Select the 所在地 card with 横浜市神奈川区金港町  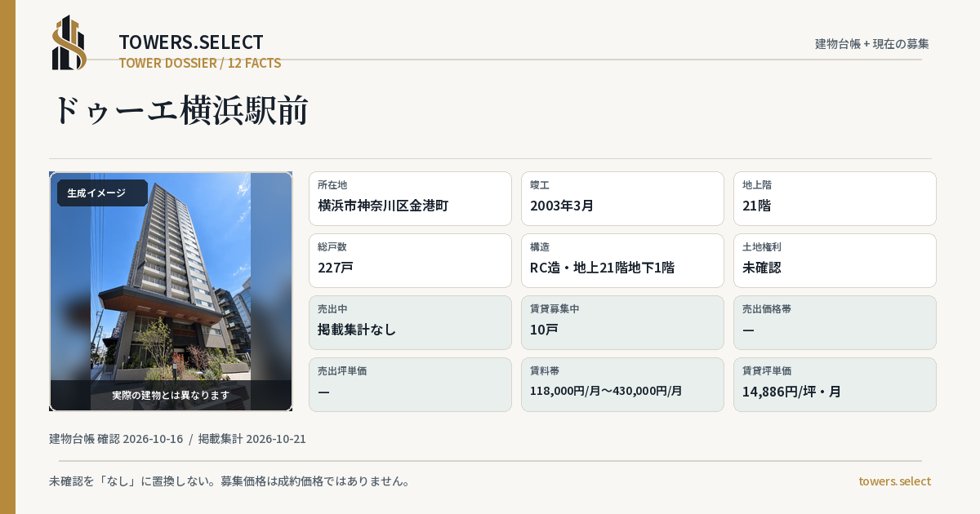coord(410,198)
